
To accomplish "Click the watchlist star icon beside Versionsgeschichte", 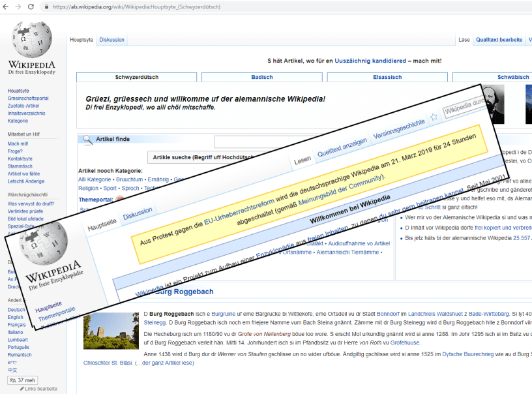I will pyautogui.click(x=434, y=117).
